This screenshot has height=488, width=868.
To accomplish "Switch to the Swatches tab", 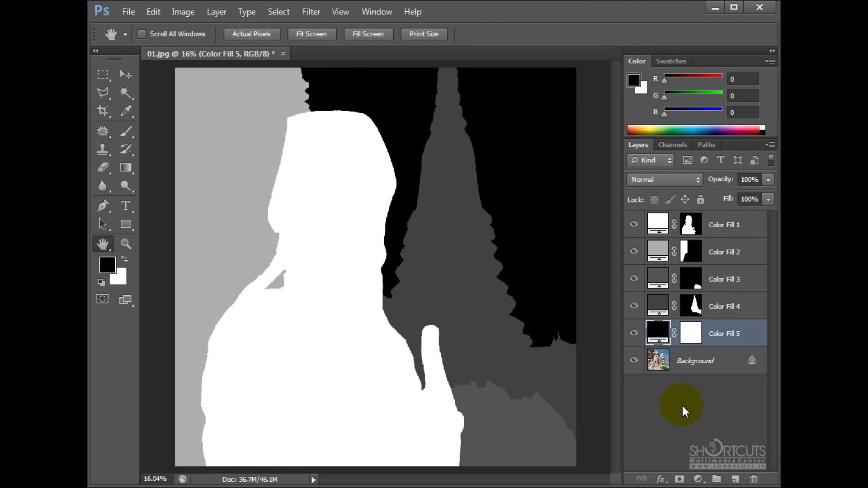I will click(671, 61).
